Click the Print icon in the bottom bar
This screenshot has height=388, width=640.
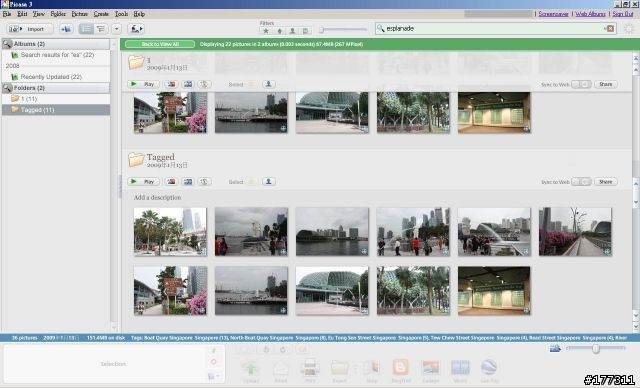[x=310, y=371]
